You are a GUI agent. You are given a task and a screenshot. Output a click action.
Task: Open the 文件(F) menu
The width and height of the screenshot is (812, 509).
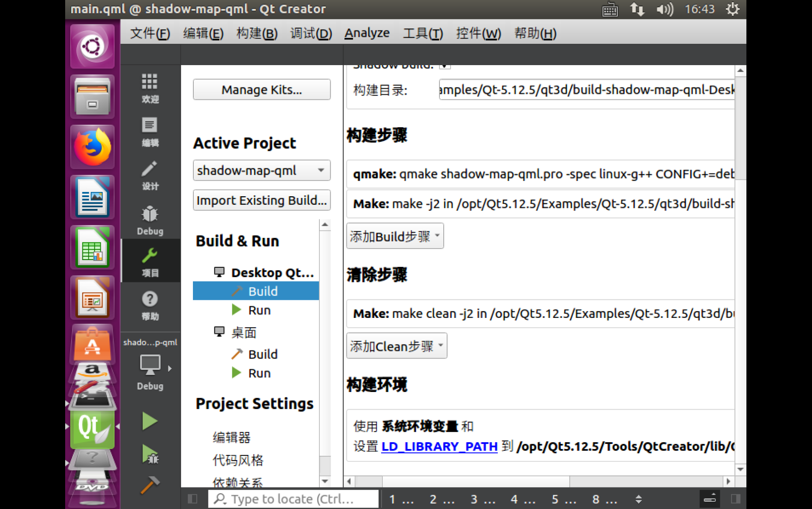pyautogui.click(x=150, y=33)
